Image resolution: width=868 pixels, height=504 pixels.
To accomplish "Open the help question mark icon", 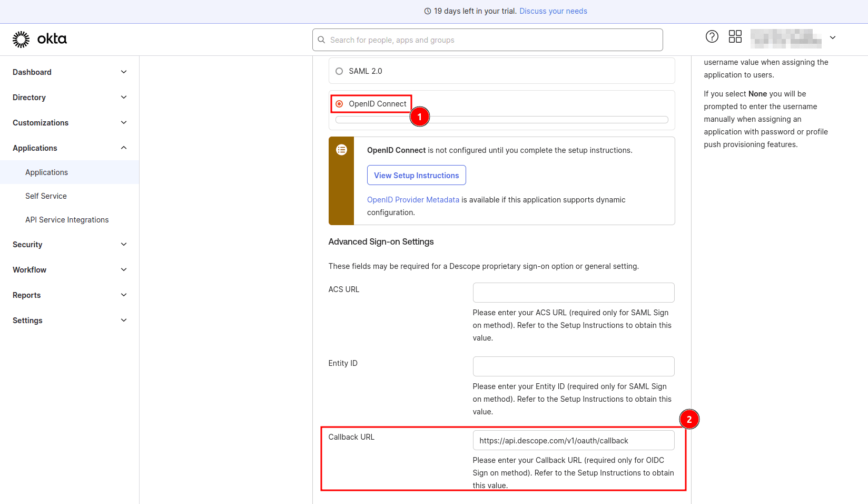I will click(712, 36).
